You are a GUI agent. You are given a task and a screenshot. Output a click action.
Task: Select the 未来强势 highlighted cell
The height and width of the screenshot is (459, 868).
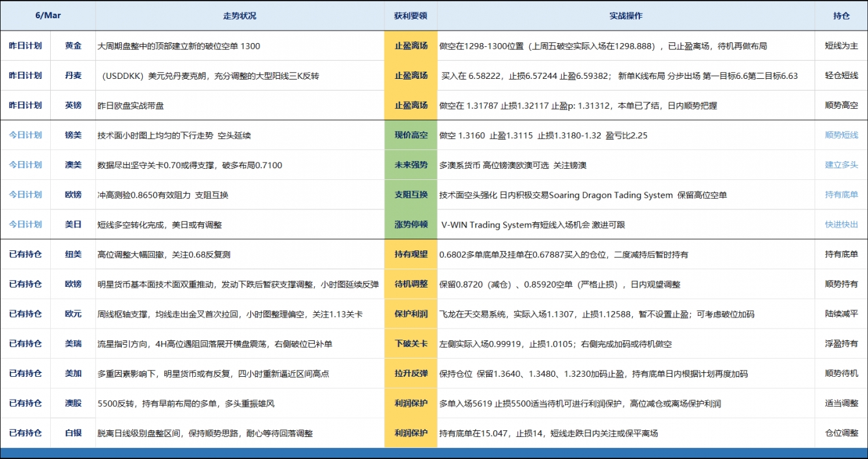[x=411, y=165]
